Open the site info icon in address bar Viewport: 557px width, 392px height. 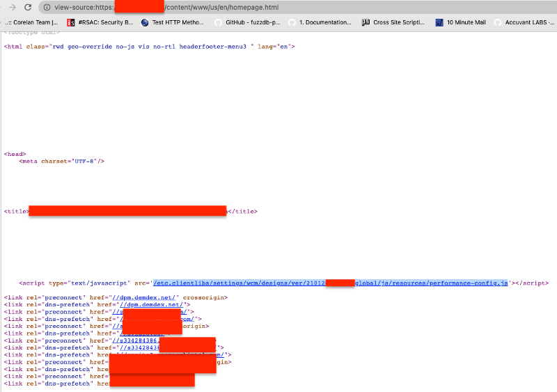(x=47, y=7)
